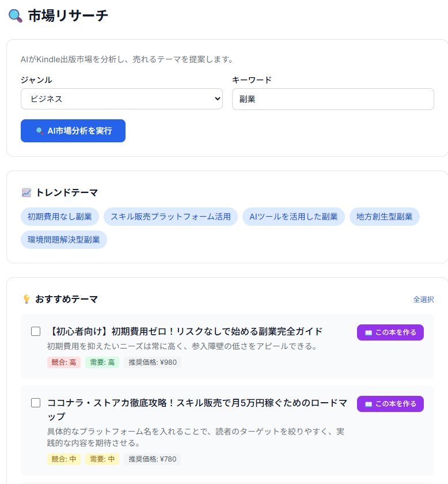Open the ジャンル dropdown showing ビジネス
This screenshot has height=484, width=448.
[122, 99]
